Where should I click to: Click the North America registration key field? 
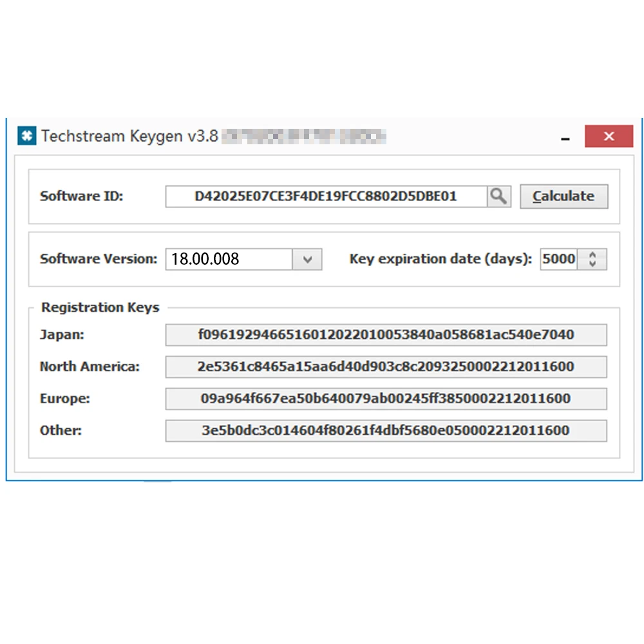[x=386, y=367]
